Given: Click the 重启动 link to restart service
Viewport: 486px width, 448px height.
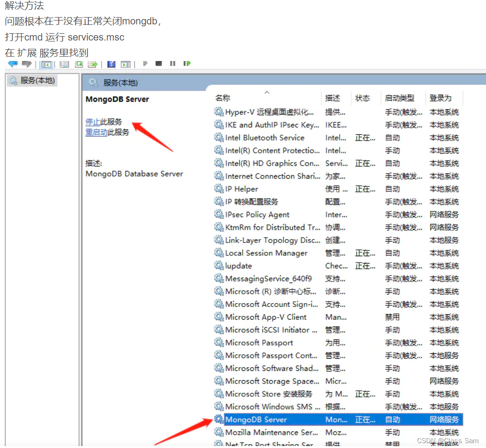Looking at the screenshot, I should [96, 132].
